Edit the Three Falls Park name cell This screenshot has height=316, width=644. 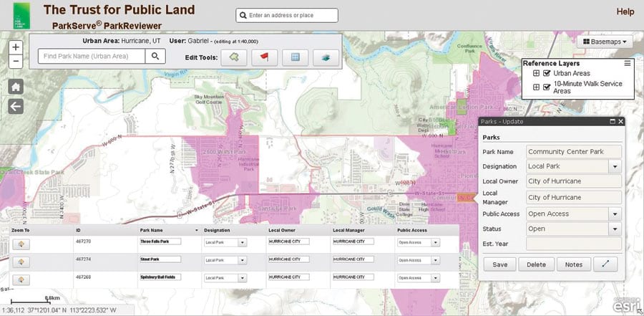[x=160, y=241]
